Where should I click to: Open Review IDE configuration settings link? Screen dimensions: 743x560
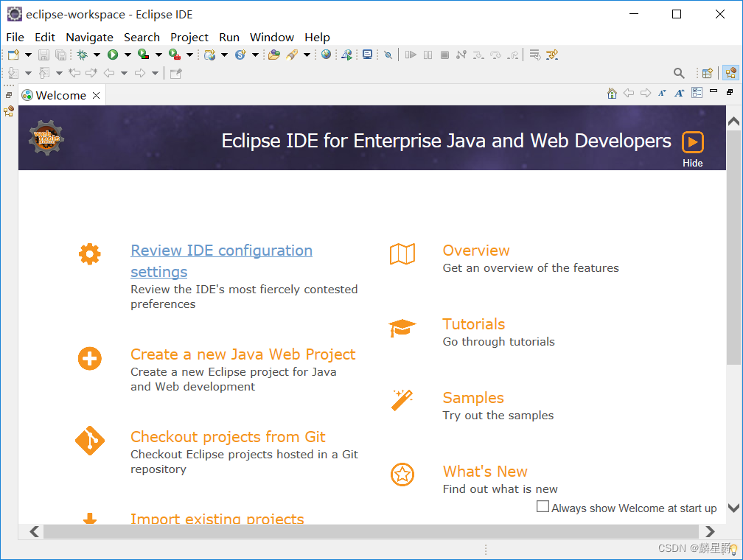[x=221, y=261]
